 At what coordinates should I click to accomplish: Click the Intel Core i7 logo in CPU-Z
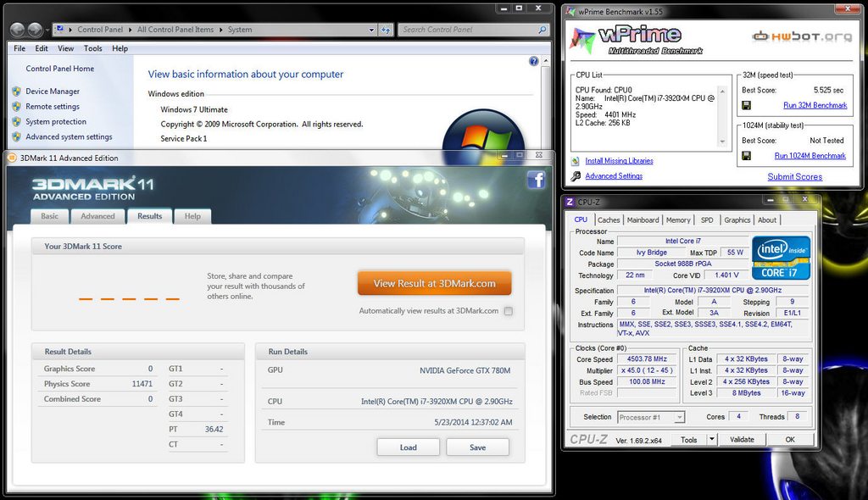coord(781,258)
